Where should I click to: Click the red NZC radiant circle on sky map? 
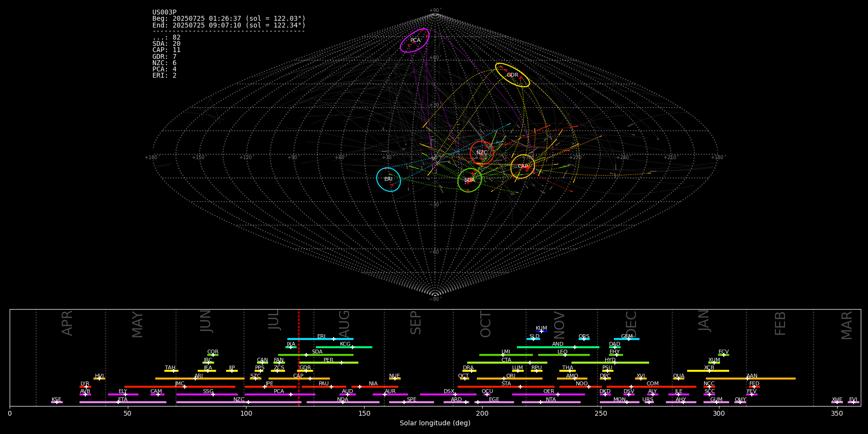point(482,153)
